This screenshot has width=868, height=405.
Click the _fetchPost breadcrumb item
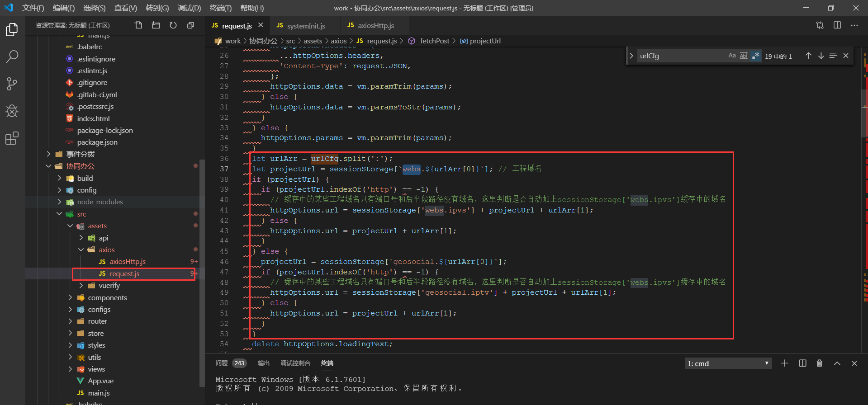click(x=433, y=41)
